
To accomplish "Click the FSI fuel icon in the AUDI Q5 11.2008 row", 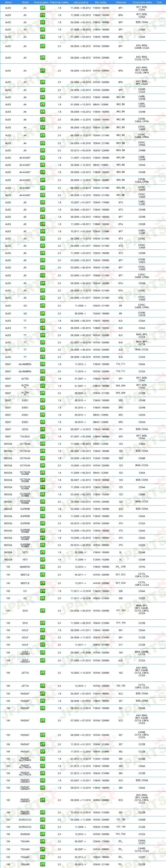I will [42, 306].
